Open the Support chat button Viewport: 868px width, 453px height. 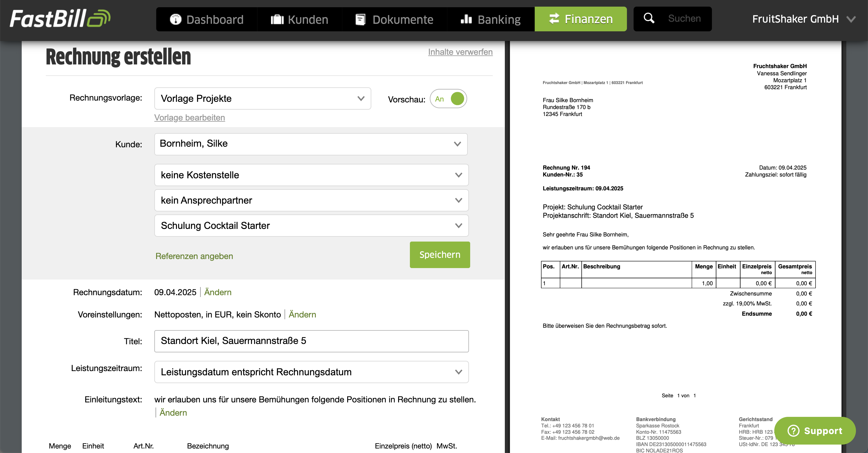pyautogui.click(x=815, y=430)
